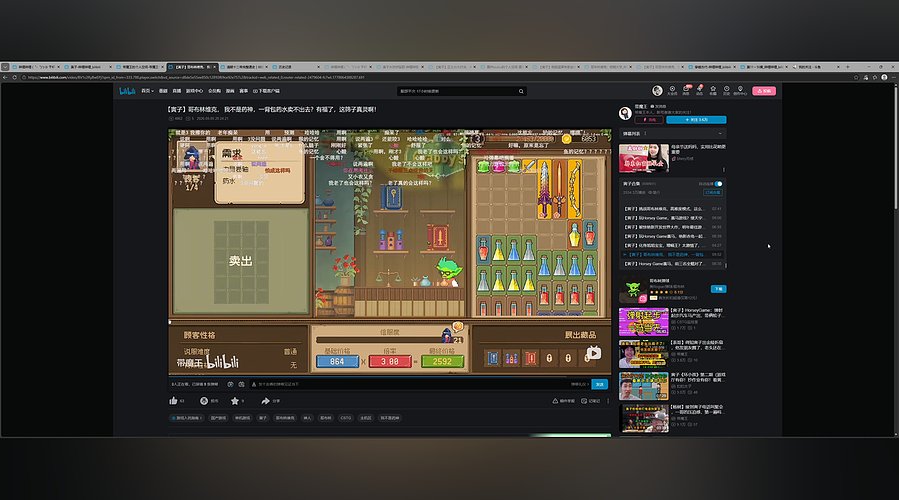
Task: Click the 卖出 sell area in the game
Action: point(241,261)
